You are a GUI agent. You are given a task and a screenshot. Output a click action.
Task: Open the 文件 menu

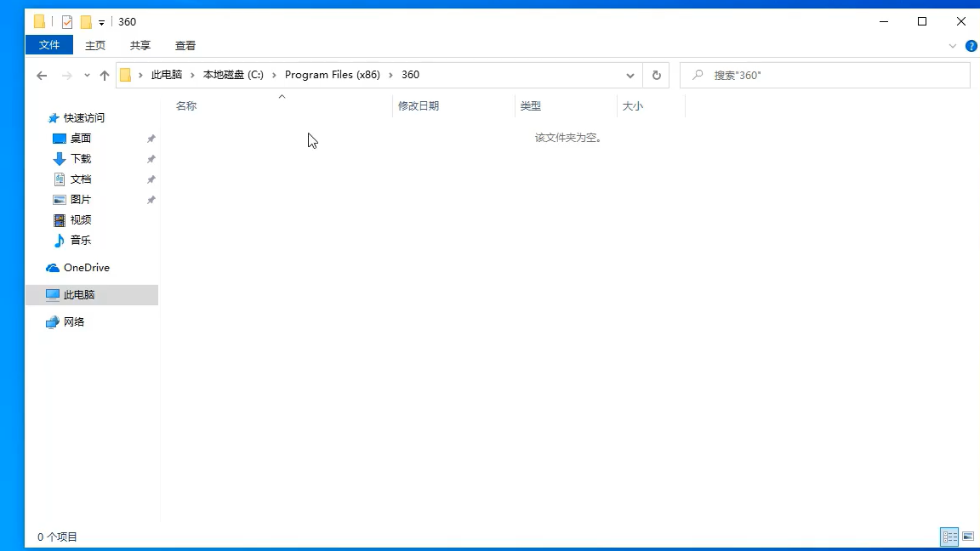coord(48,45)
